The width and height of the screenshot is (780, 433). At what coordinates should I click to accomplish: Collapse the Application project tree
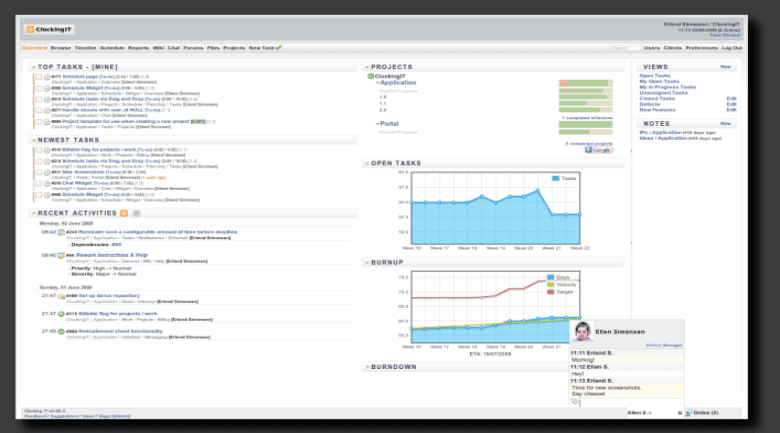[x=376, y=84]
